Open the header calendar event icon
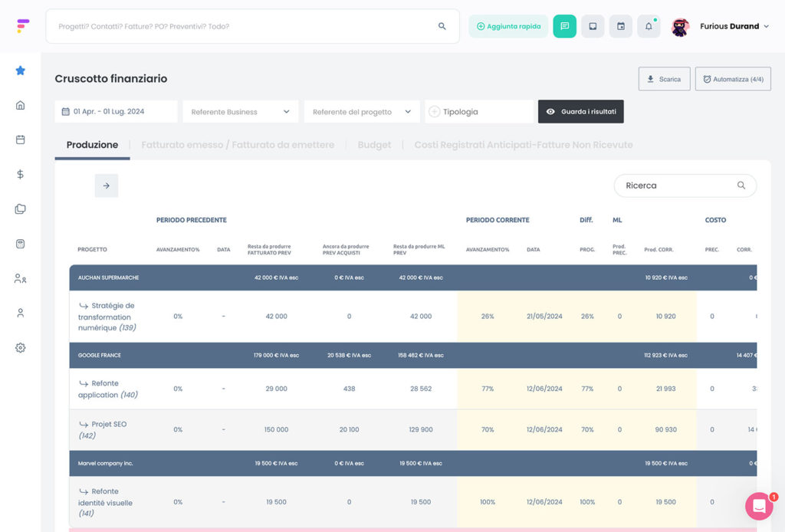This screenshot has height=532, width=785. point(621,26)
